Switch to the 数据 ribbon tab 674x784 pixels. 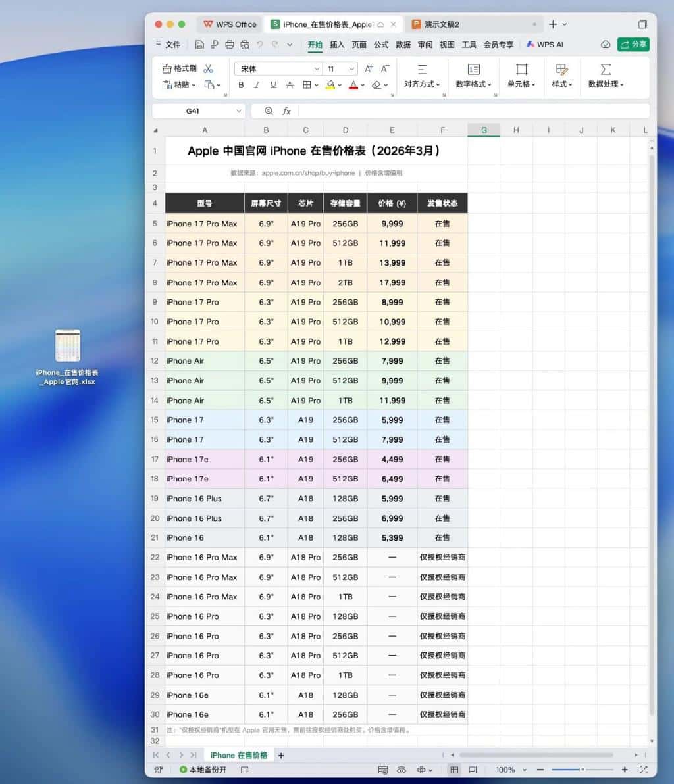(403, 45)
